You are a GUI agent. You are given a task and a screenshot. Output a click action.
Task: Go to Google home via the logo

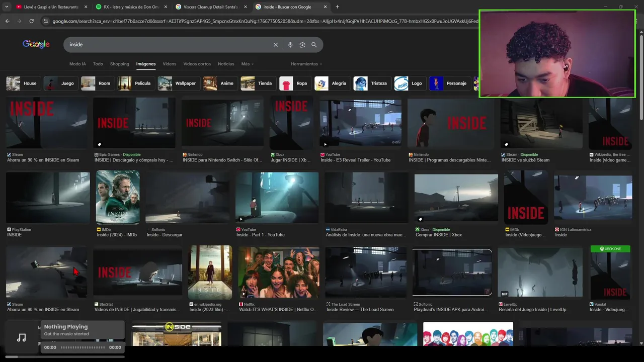(36, 44)
